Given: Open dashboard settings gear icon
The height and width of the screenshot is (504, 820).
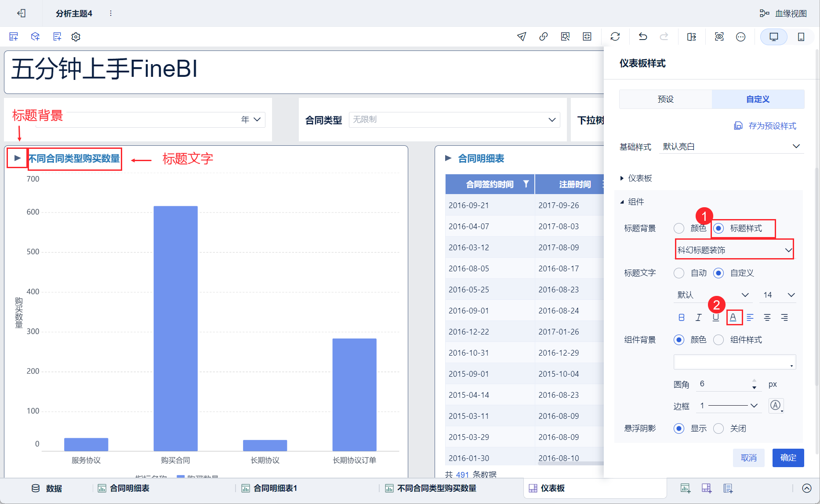Looking at the screenshot, I should 76,36.
